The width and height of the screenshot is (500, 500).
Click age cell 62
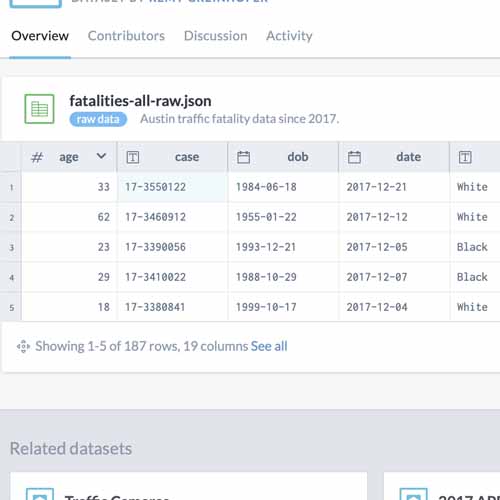pos(69,217)
